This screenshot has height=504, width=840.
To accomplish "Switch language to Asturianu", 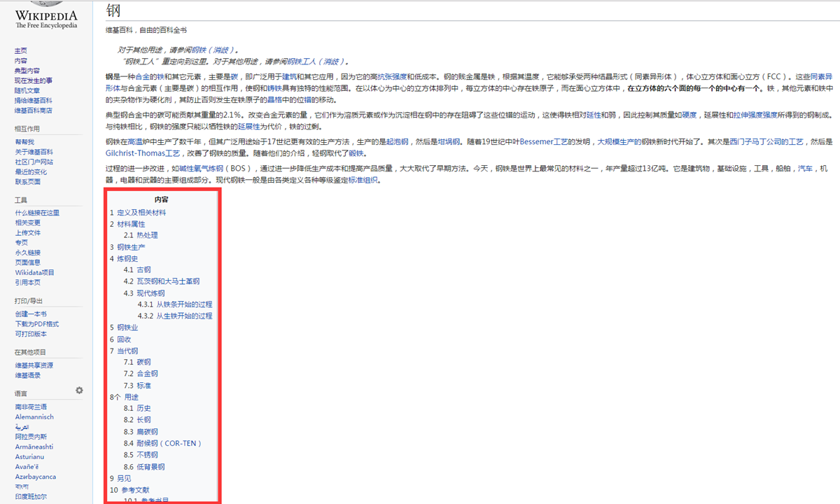I will pos(31,456).
